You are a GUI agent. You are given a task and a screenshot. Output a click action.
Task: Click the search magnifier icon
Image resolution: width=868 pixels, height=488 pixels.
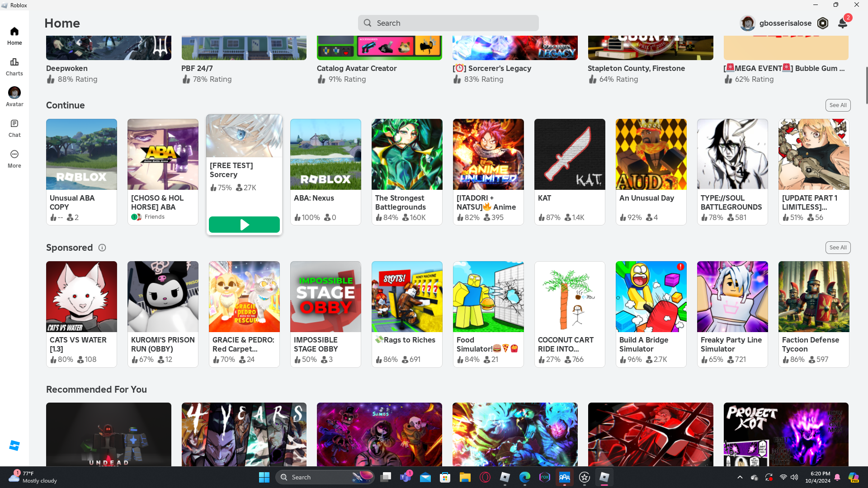[x=368, y=23]
